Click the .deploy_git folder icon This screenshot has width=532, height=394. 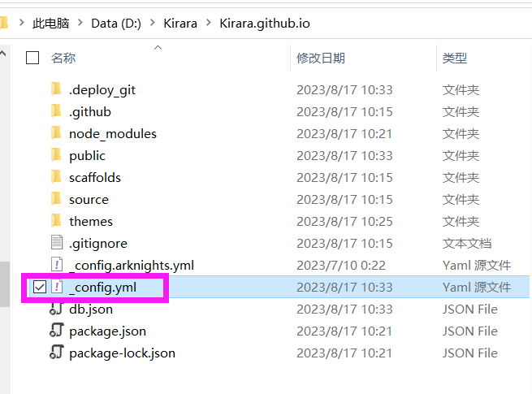pyautogui.click(x=56, y=89)
